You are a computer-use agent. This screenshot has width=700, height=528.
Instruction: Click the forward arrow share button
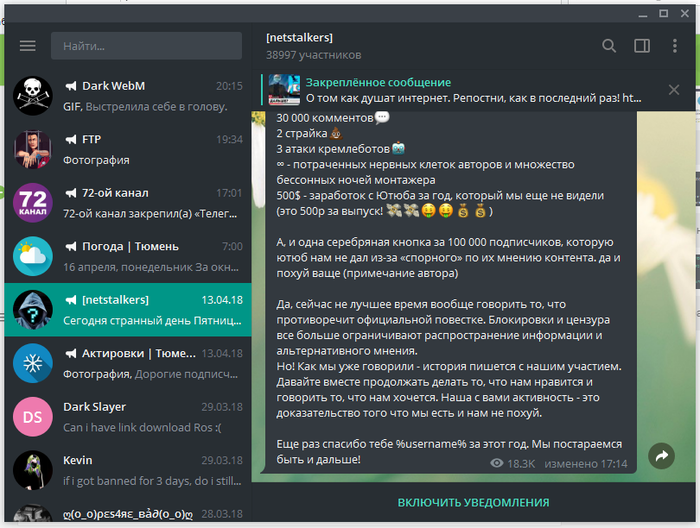pos(661,456)
